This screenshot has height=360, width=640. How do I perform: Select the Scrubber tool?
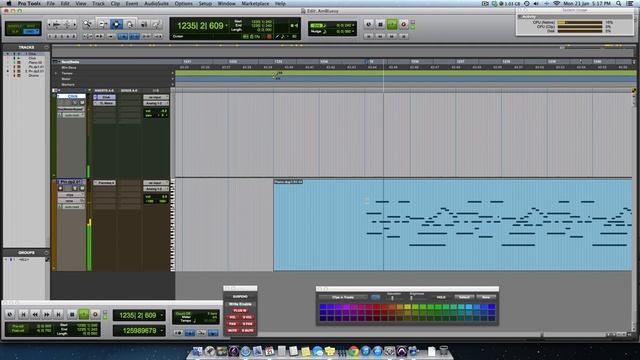(x=144, y=24)
